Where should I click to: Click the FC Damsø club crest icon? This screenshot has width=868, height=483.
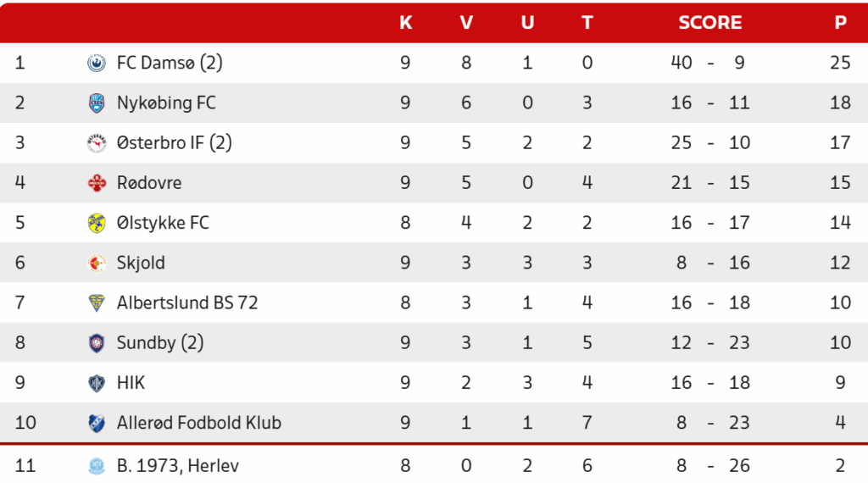click(x=97, y=63)
